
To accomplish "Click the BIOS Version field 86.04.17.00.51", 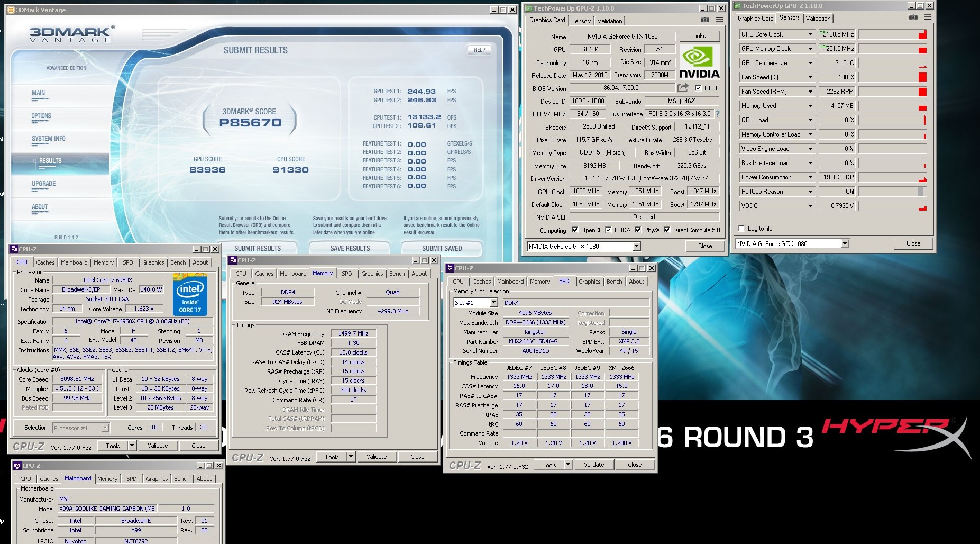I will [x=622, y=88].
